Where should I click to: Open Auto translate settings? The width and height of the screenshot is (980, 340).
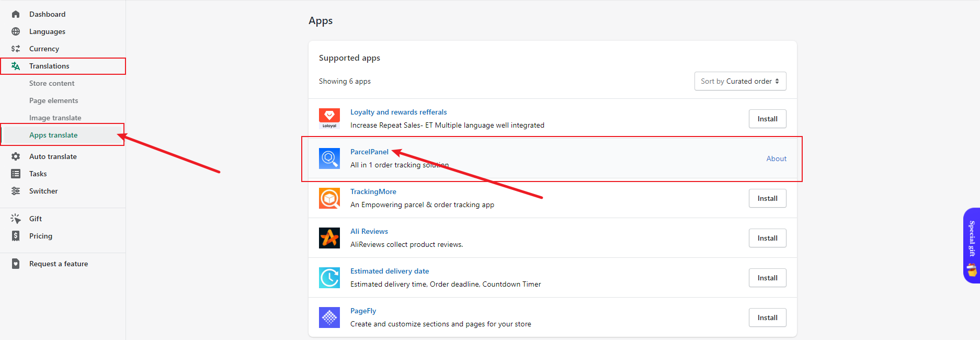pyautogui.click(x=53, y=156)
